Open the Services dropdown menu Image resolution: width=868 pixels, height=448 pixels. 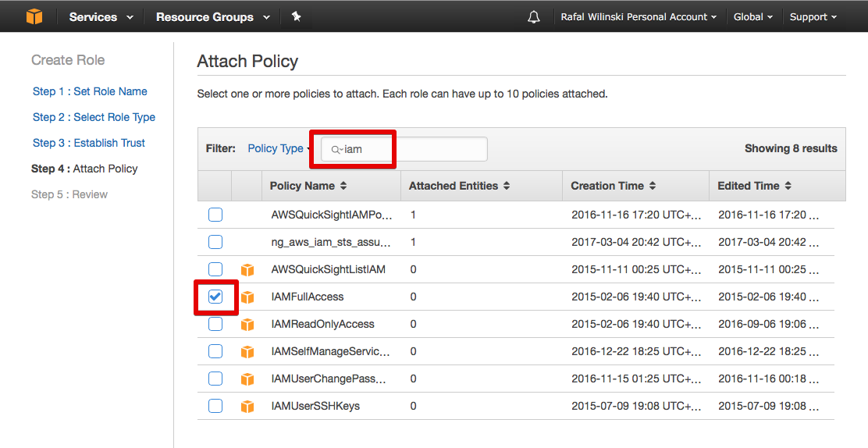coord(101,17)
